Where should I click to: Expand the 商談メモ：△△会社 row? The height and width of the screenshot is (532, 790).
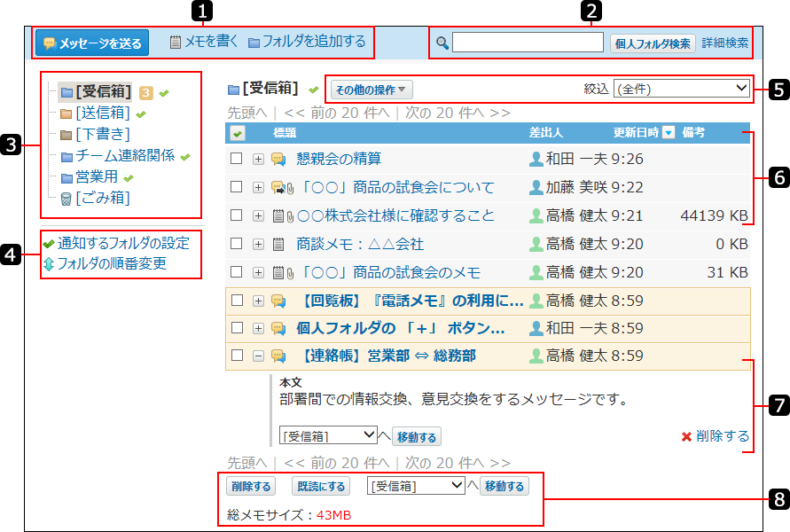(258, 245)
